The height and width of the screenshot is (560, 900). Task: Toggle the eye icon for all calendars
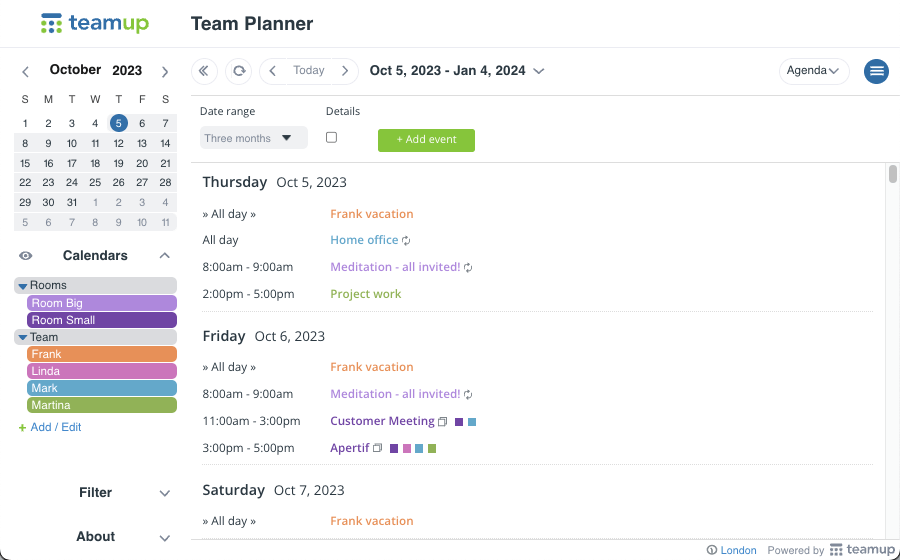(x=26, y=256)
